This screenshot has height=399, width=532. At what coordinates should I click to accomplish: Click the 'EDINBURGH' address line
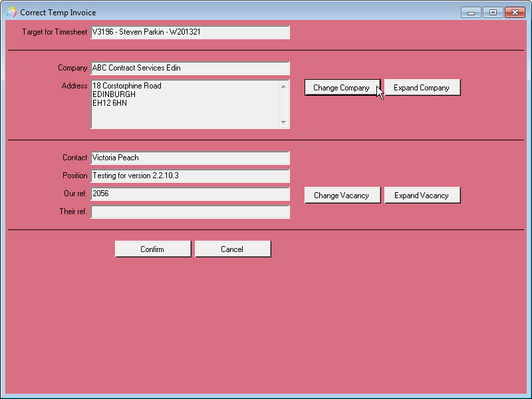114,94
